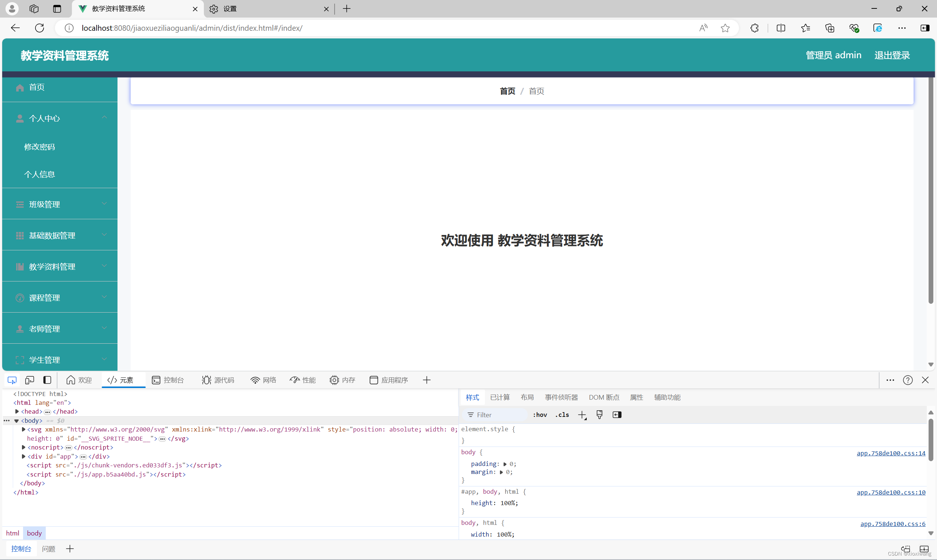The height and width of the screenshot is (560, 937).
Task: Select the inspect element tool in DevTools
Action: click(12, 380)
